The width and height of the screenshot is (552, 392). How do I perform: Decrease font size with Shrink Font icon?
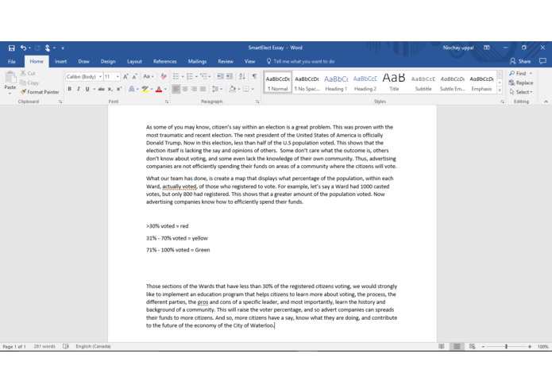134,77
